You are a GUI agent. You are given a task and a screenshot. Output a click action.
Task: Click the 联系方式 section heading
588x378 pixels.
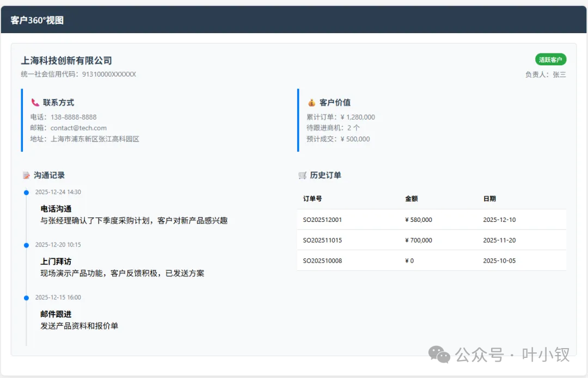pos(58,103)
